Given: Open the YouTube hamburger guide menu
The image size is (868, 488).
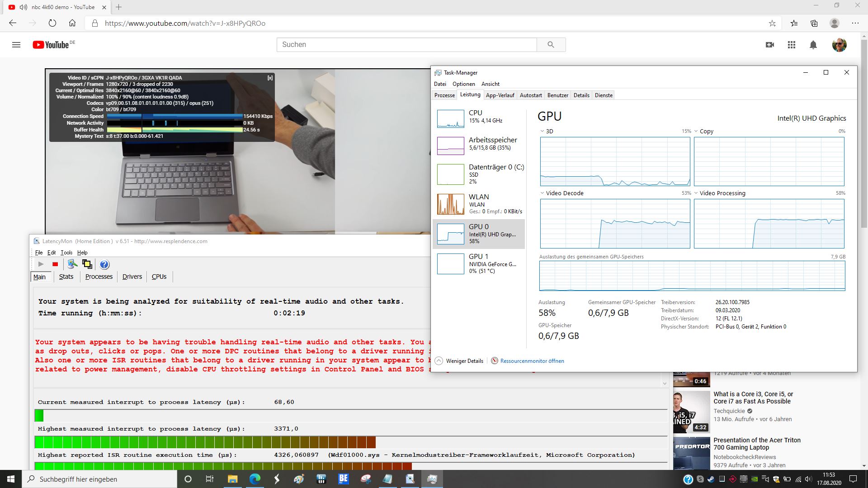Looking at the screenshot, I should [16, 45].
